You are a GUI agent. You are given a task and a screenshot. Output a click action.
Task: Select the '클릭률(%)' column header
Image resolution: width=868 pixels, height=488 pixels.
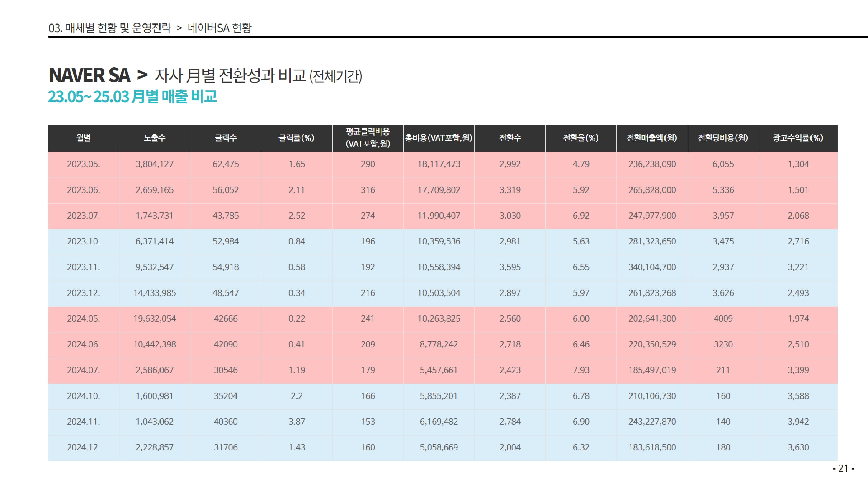point(297,138)
